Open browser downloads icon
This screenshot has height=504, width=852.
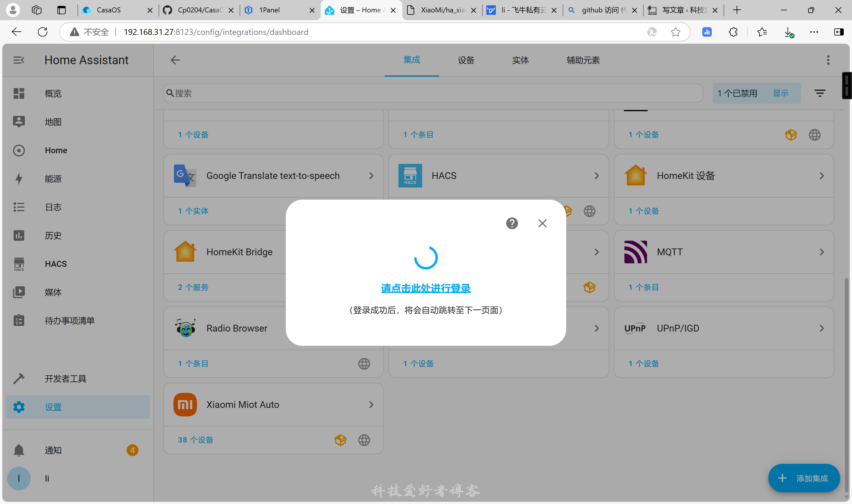[788, 32]
